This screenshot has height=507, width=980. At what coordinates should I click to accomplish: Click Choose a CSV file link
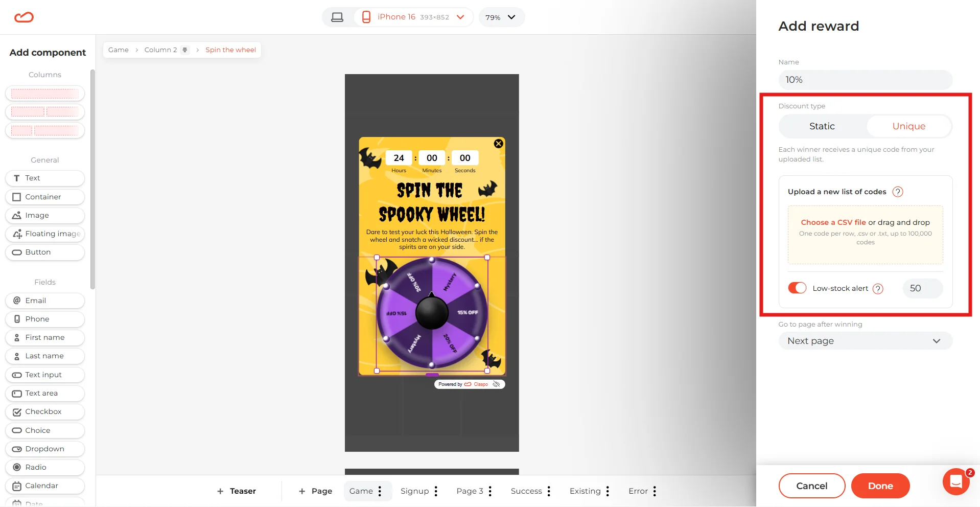click(x=833, y=222)
